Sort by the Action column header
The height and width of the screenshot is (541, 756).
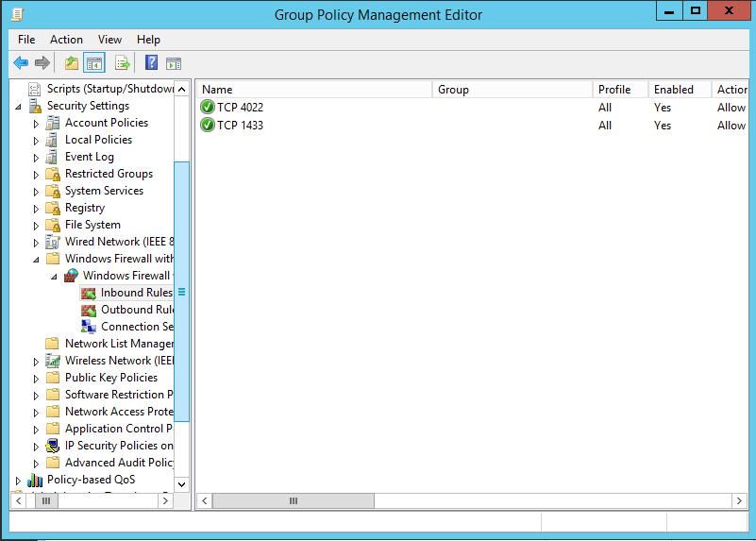click(x=730, y=90)
